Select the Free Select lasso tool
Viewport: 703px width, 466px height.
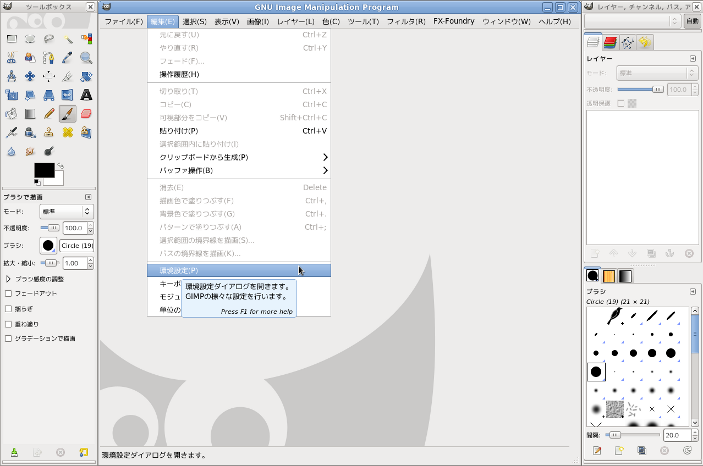(x=49, y=39)
